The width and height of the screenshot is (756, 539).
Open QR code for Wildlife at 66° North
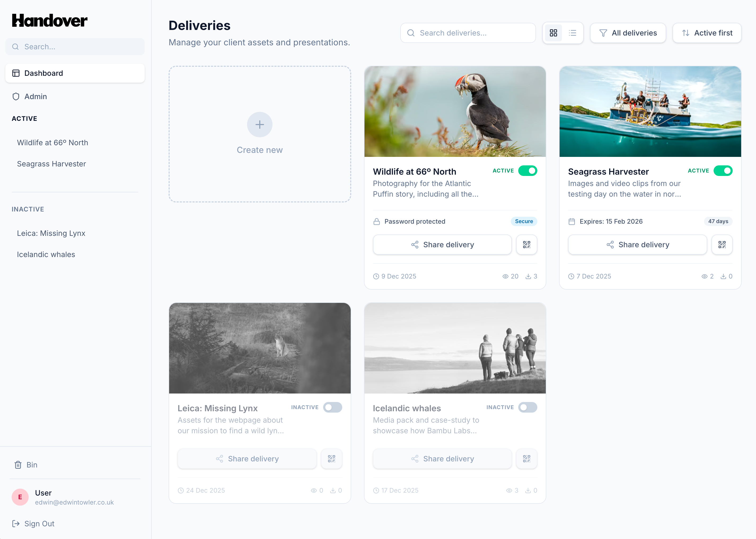(x=527, y=245)
